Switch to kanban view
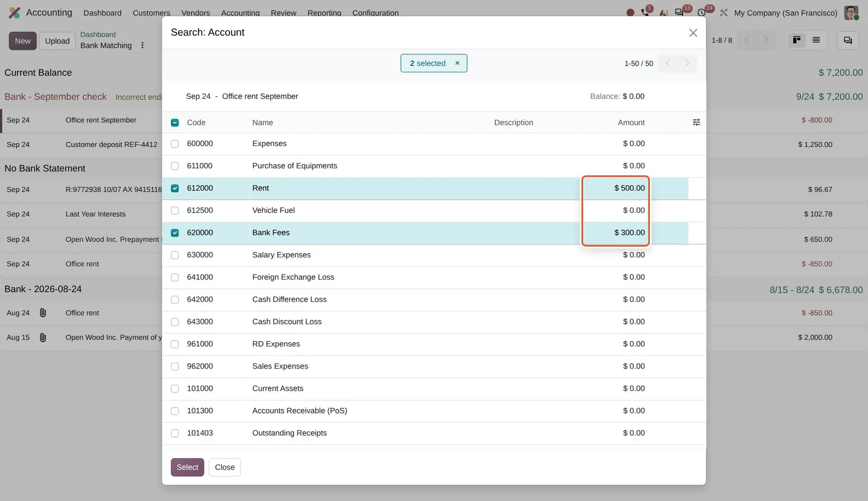 pos(796,40)
